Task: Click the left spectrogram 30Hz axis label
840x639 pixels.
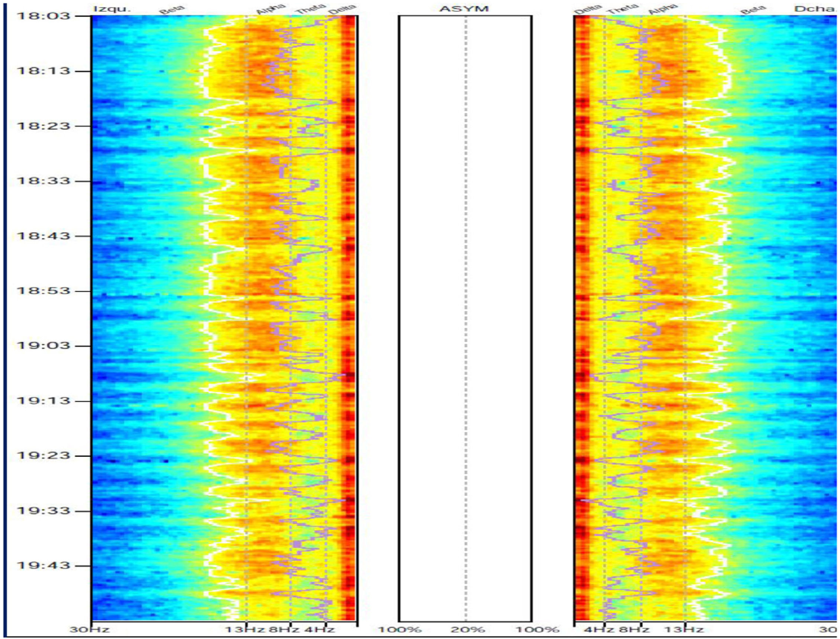Action: coord(90,629)
